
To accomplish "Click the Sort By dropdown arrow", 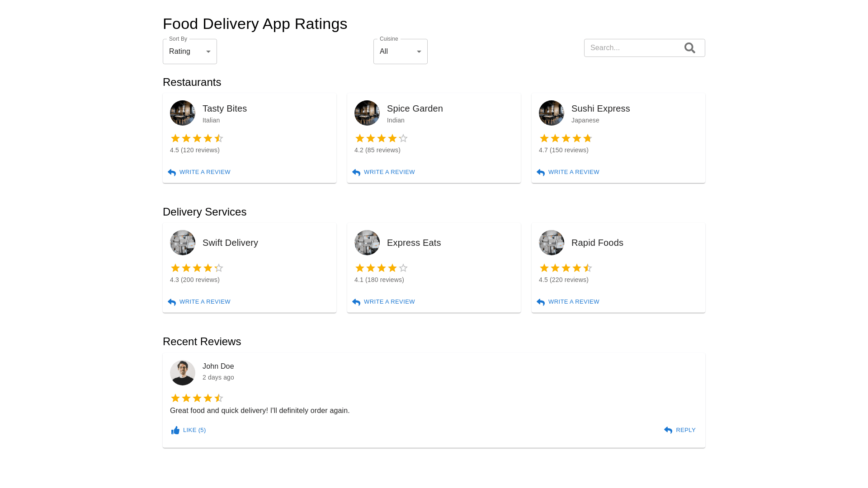I will click(x=208, y=52).
